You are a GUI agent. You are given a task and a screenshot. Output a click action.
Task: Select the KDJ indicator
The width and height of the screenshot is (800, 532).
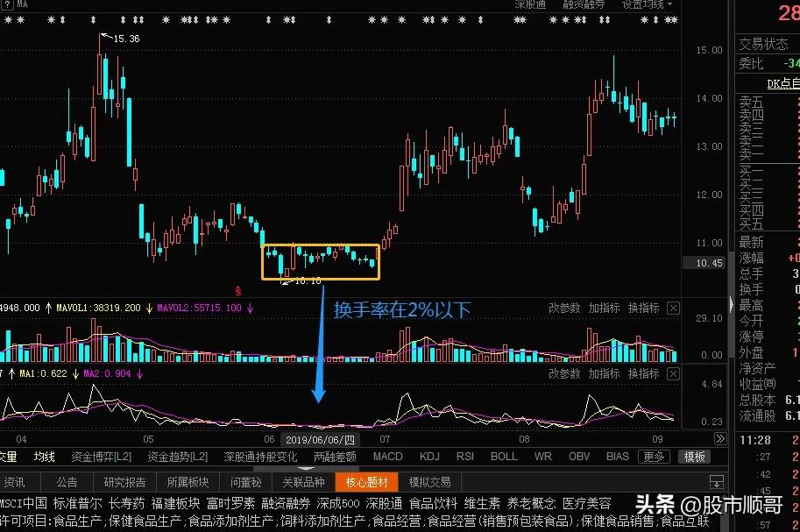tap(429, 456)
